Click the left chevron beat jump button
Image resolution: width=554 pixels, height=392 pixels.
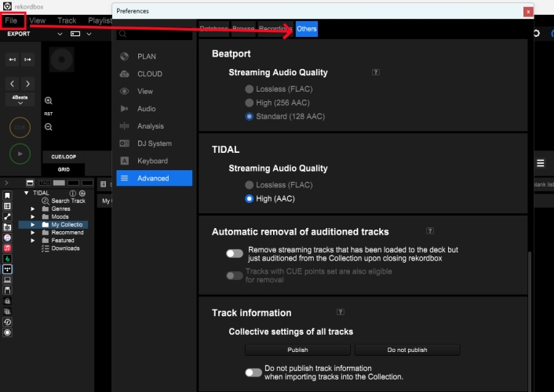[x=13, y=84]
